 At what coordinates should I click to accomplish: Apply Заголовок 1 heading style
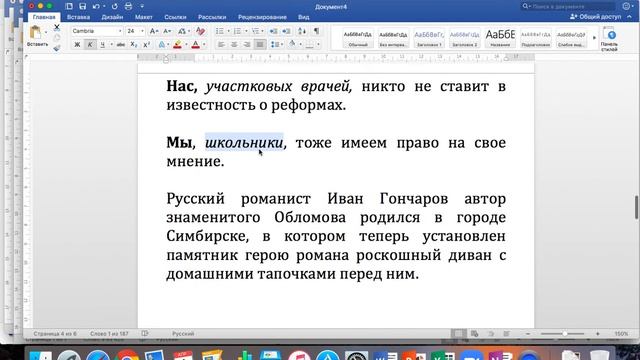tap(429, 38)
